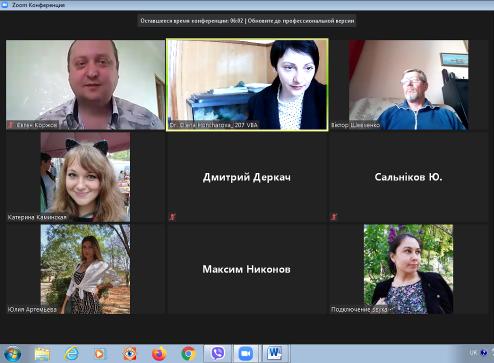Click the muted microphone icon on Дмитрий Деркач tile
The image size is (494, 363).
pos(172,217)
